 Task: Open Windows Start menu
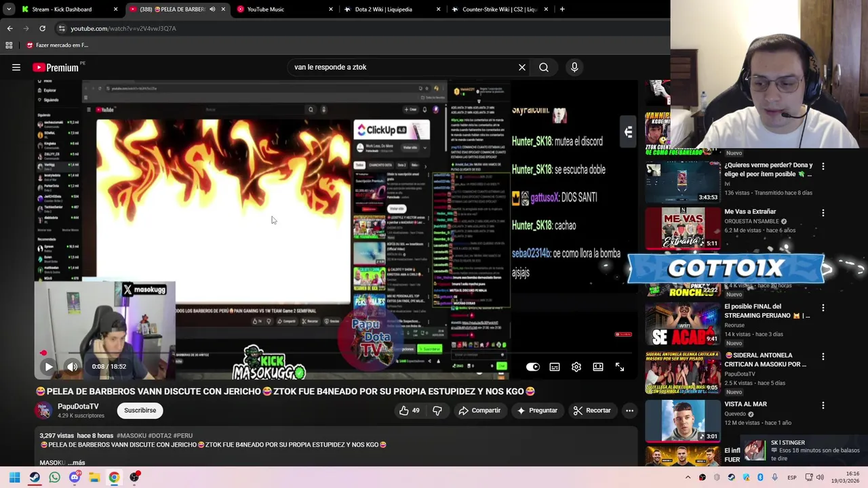(x=14, y=477)
